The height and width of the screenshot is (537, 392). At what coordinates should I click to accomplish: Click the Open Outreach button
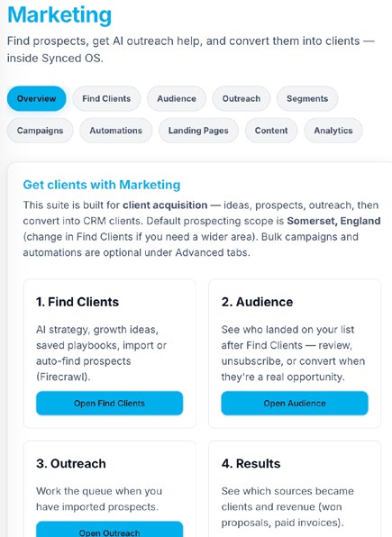click(110, 530)
